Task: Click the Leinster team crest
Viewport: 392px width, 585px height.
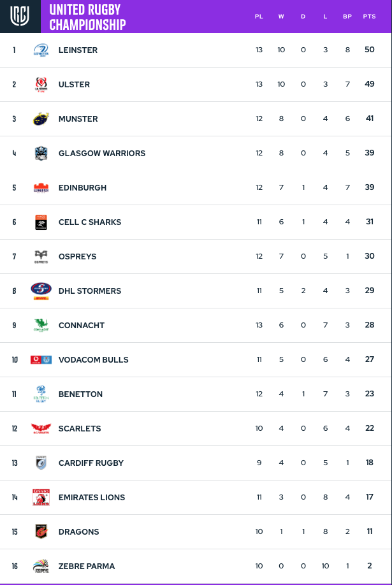Action: [x=41, y=50]
